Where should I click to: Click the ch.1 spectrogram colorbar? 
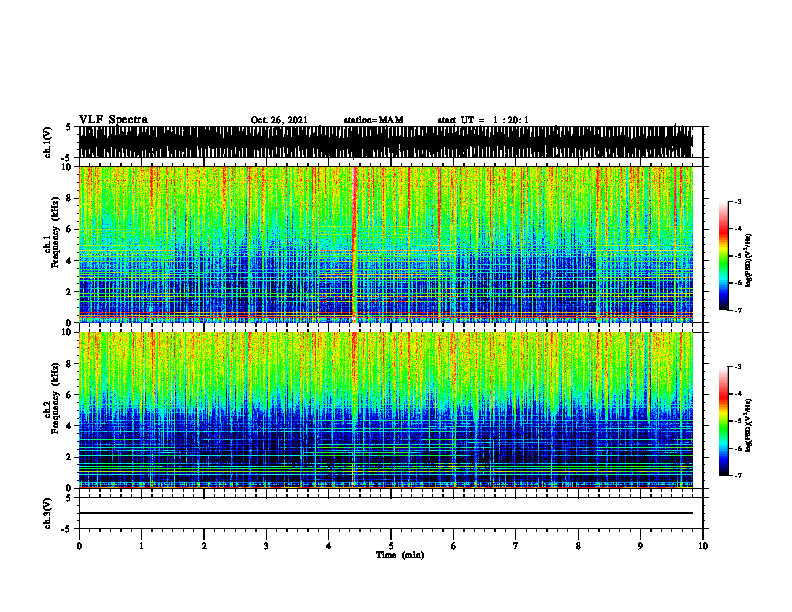coord(723,256)
